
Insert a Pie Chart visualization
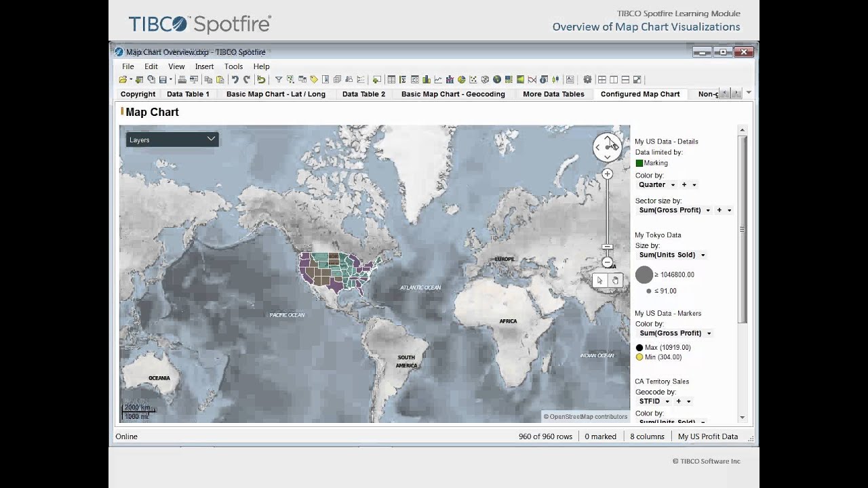[461, 79]
